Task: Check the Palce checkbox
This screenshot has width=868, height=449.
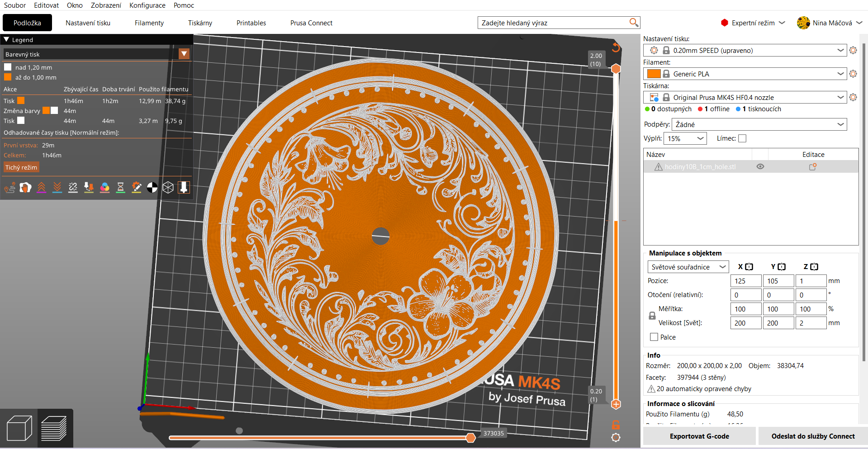Action: click(x=654, y=337)
